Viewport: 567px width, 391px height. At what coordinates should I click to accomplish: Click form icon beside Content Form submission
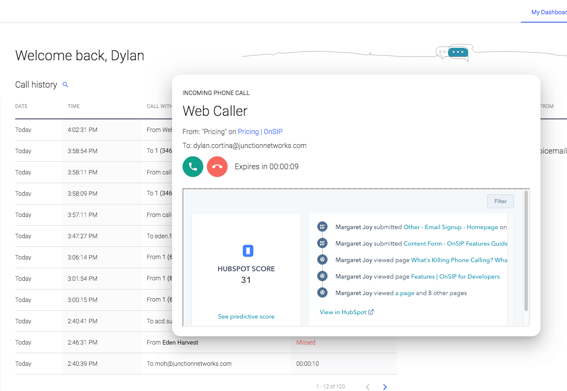point(322,243)
